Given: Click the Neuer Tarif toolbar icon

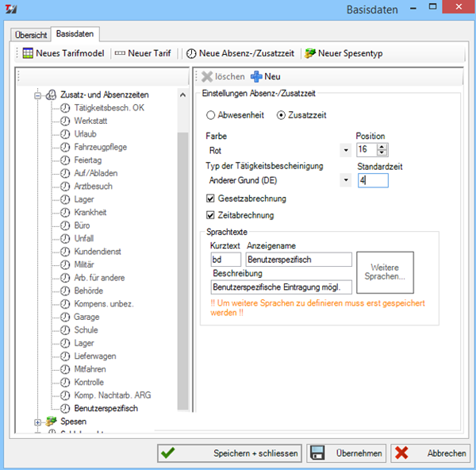Looking at the screenshot, I should point(121,53).
